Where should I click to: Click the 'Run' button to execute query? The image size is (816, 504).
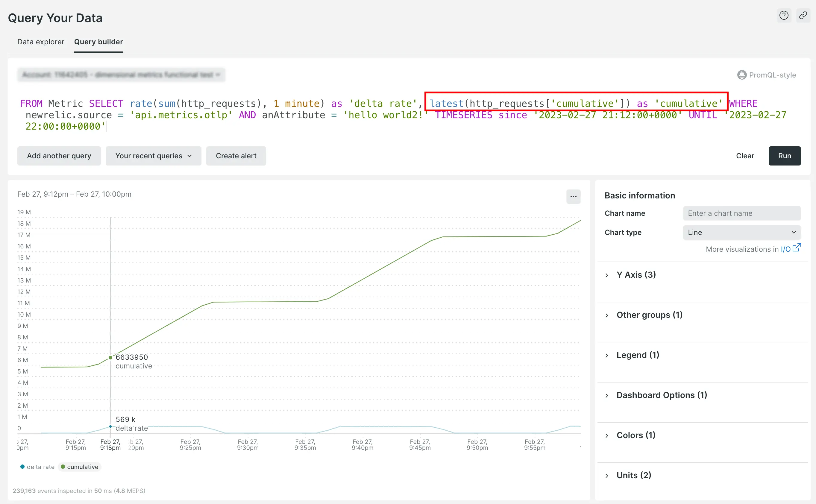pyautogui.click(x=785, y=155)
